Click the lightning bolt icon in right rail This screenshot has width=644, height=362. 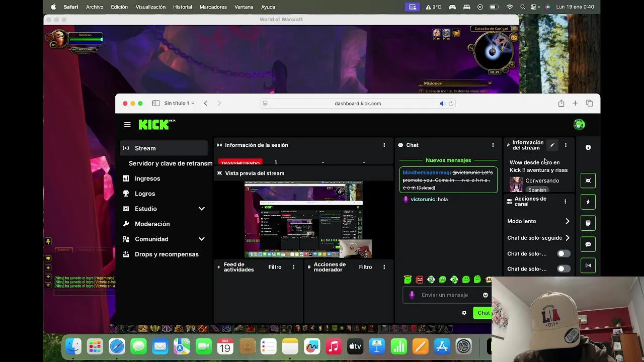pyautogui.click(x=588, y=202)
